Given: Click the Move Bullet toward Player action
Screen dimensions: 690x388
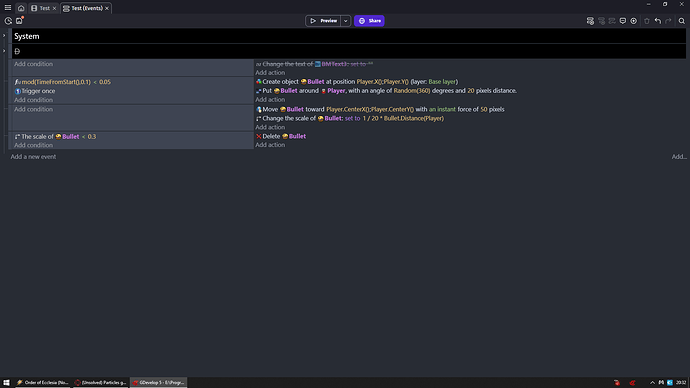Looking at the screenshot, I should tap(380, 109).
